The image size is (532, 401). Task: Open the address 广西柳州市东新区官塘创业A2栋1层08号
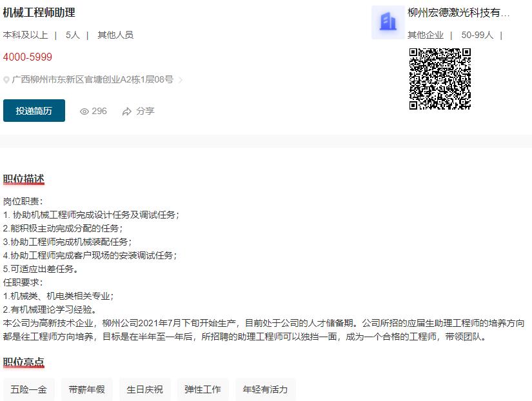(93, 79)
